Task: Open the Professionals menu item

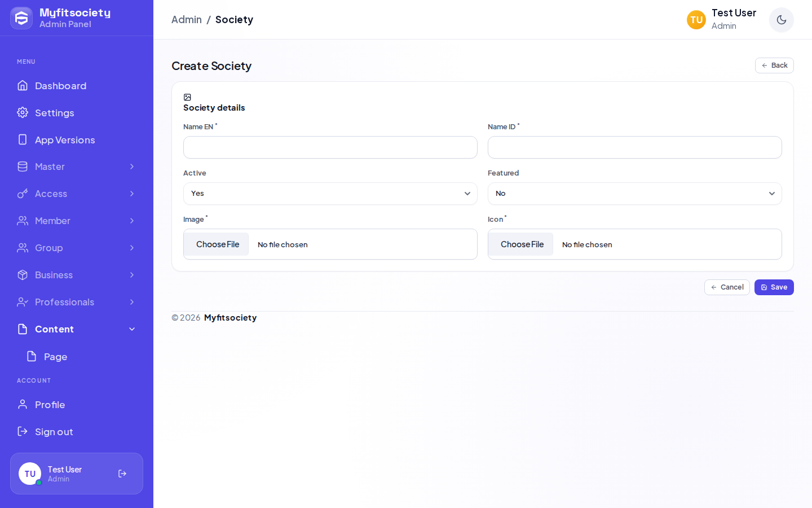Action: click(77, 302)
